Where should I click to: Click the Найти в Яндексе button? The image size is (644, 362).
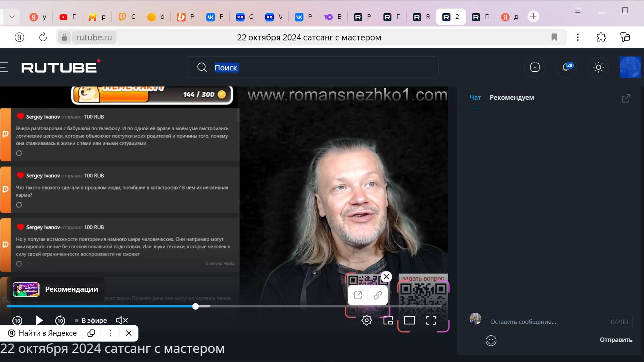pyautogui.click(x=42, y=333)
